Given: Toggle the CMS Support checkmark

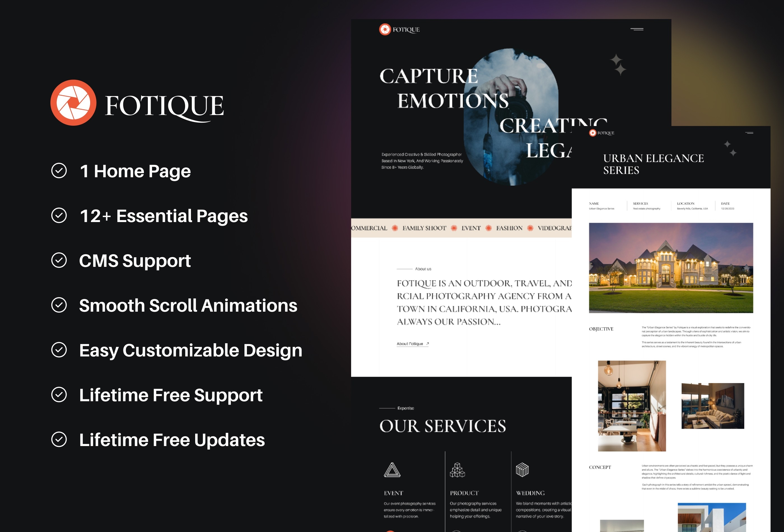Looking at the screenshot, I should [60, 260].
